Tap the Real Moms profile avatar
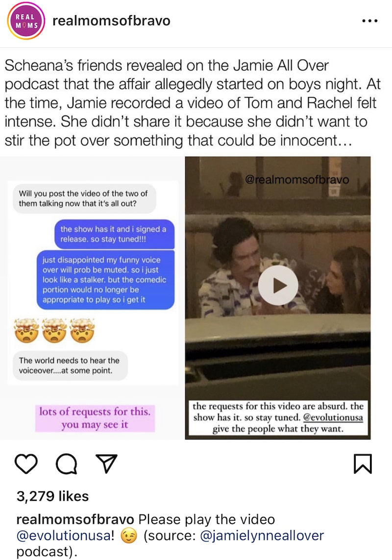This screenshot has height=560, width=392. [x=26, y=21]
